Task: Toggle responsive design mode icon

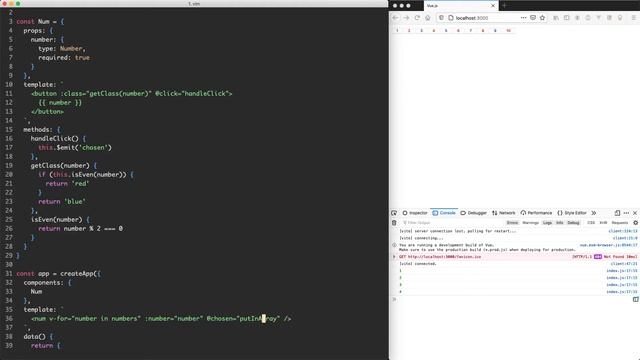Action: [x=617, y=213]
